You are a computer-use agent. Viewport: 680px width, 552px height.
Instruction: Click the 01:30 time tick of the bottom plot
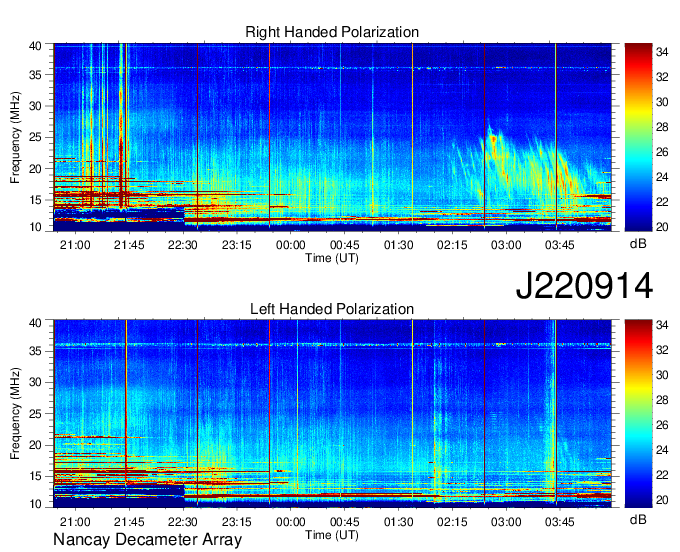(x=398, y=522)
